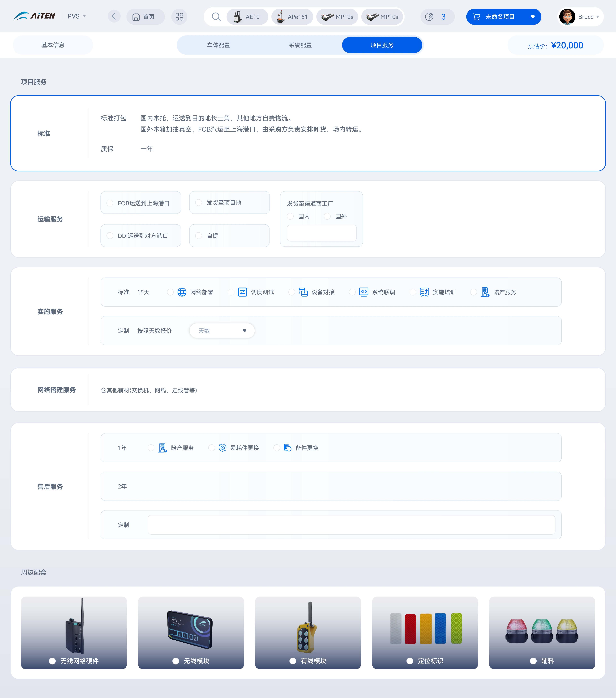Open the 天数 dropdown
This screenshot has width=616, height=698.
(222, 331)
